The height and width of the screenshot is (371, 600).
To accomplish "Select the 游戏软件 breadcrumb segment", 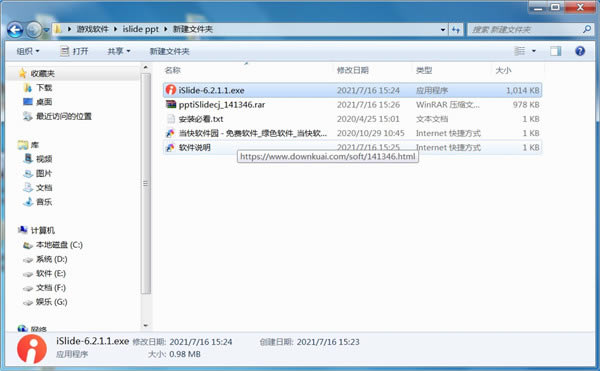I will (93, 29).
